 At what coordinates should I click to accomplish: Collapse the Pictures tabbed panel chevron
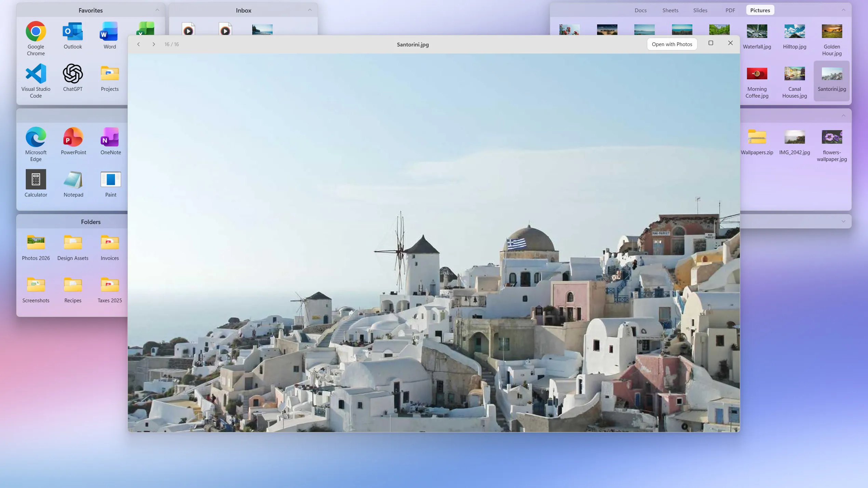(x=843, y=10)
